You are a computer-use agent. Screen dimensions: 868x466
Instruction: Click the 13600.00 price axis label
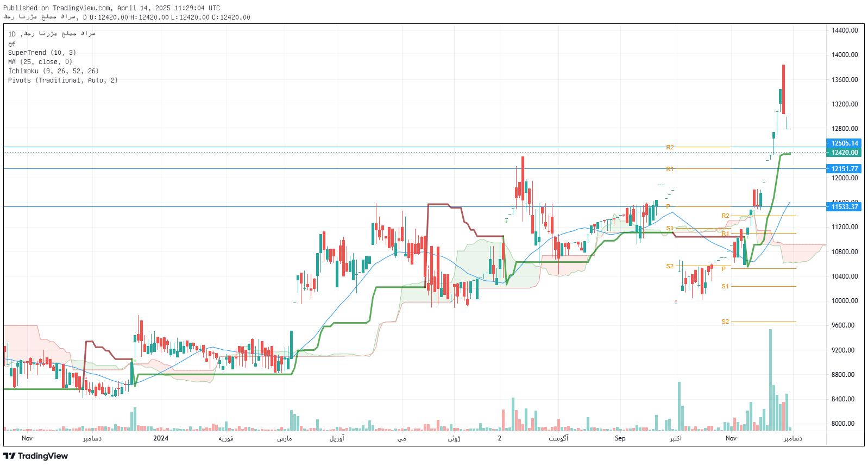[845, 80]
